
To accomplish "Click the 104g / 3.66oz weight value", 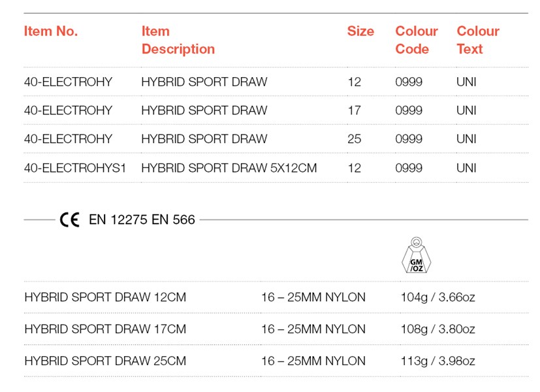I will click(437, 297).
